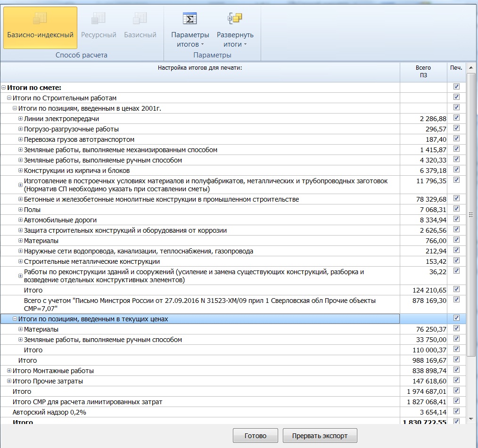Click the Всего ПЗ column header
The image size is (478, 448).
[x=423, y=72]
